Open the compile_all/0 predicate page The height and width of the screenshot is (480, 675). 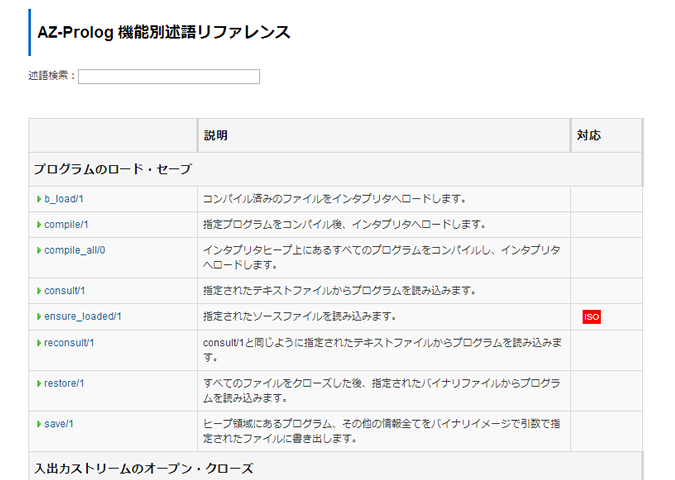(x=74, y=250)
